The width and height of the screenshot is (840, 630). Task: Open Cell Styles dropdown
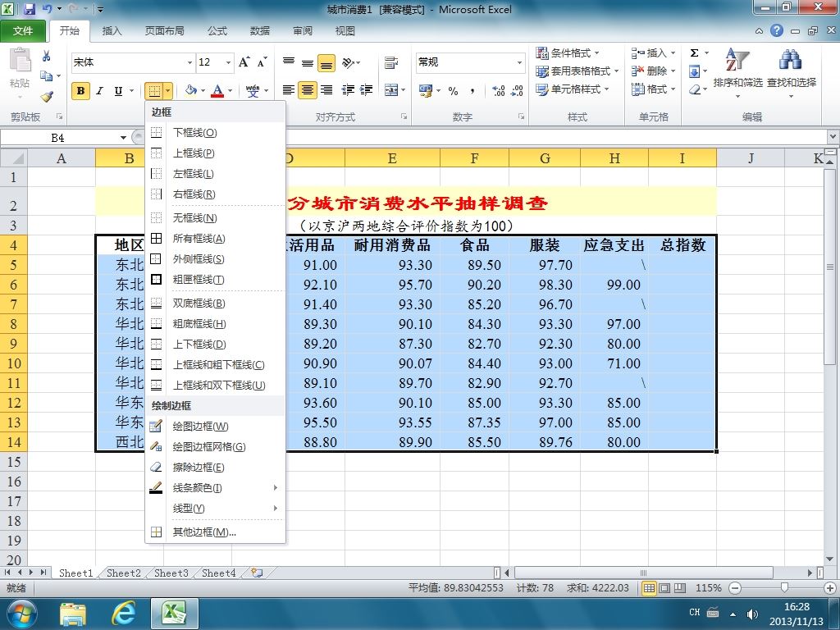[x=572, y=89]
